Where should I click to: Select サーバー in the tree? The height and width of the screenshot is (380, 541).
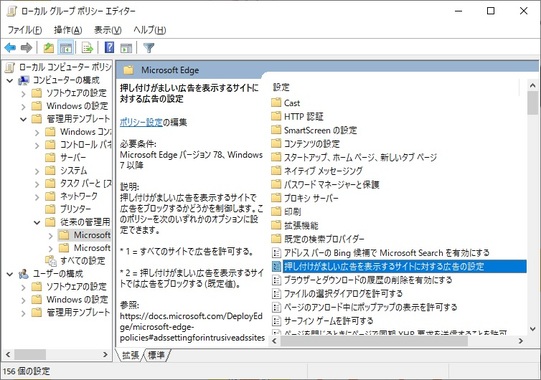coord(66,158)
